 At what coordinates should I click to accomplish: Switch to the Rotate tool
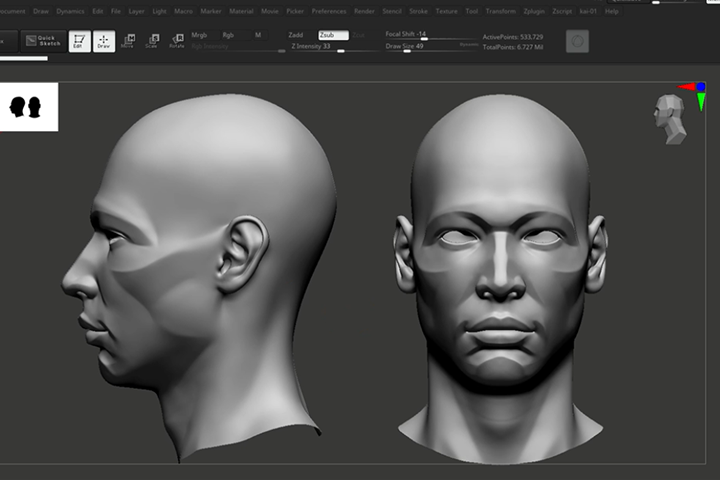coord(177,41)
